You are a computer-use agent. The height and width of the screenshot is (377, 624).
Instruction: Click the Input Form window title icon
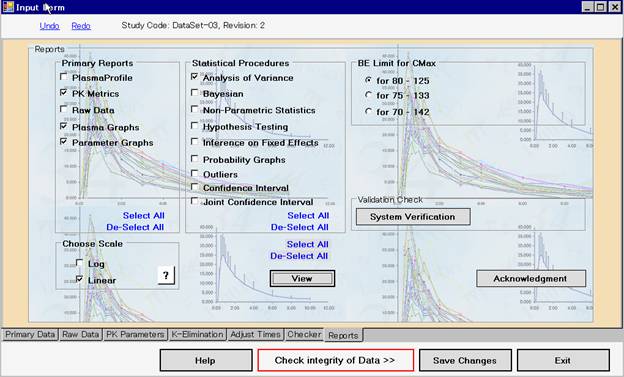[x=8, y=7]
